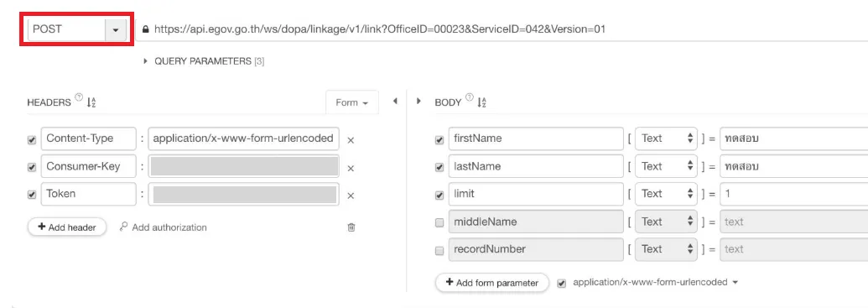Expand the QUERY PARAMETERS section

[204, 61]
